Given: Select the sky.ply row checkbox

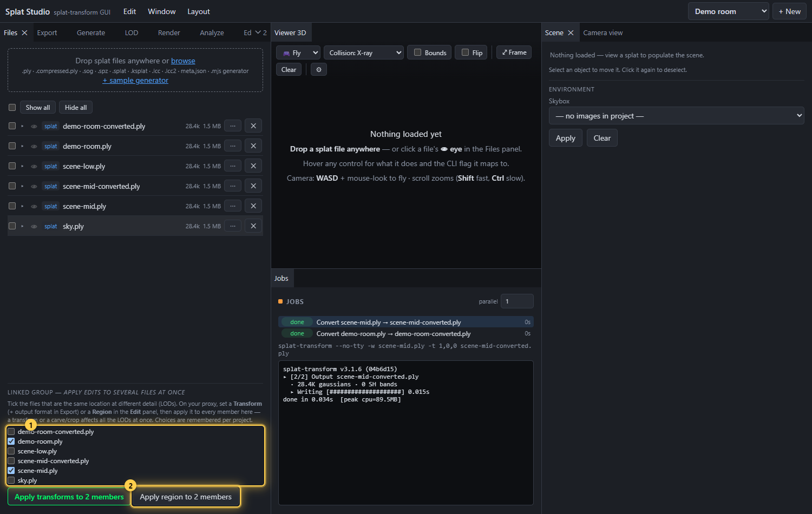Looking at the screenshot, I should point(12,226).
